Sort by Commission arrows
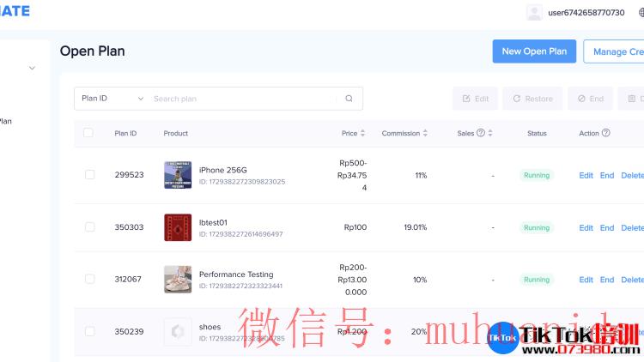The width and height of the screenshot is (644, 362). pyautogui.click(x=425, y=133)
